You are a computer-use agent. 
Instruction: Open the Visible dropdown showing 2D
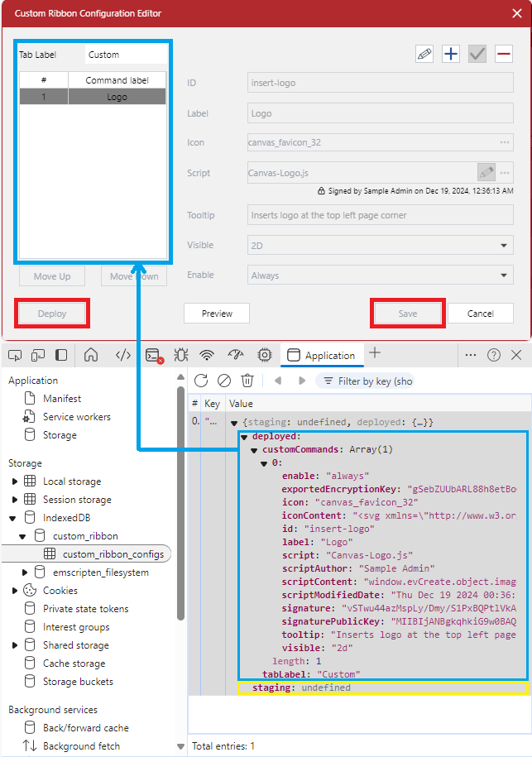click(x=380, y=246)
